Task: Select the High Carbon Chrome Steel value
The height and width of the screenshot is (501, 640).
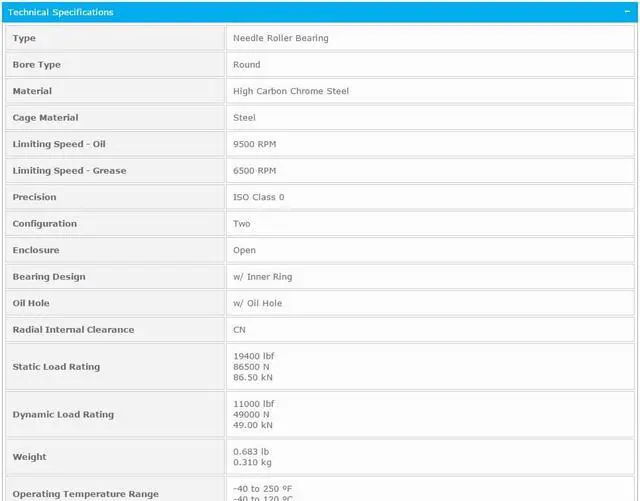Action: point(291,91)
